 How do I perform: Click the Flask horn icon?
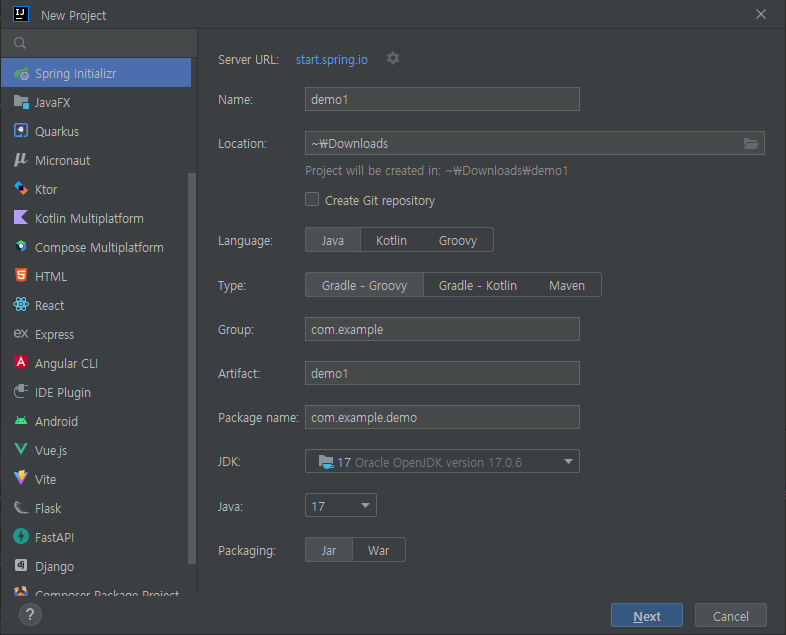(x=21, y=507)
